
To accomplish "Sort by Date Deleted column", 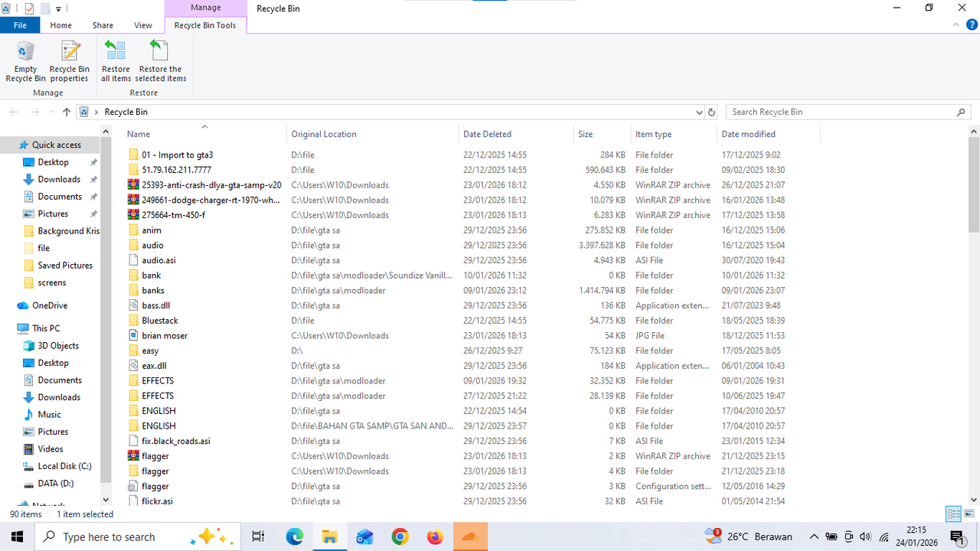I will click(516, 134).
